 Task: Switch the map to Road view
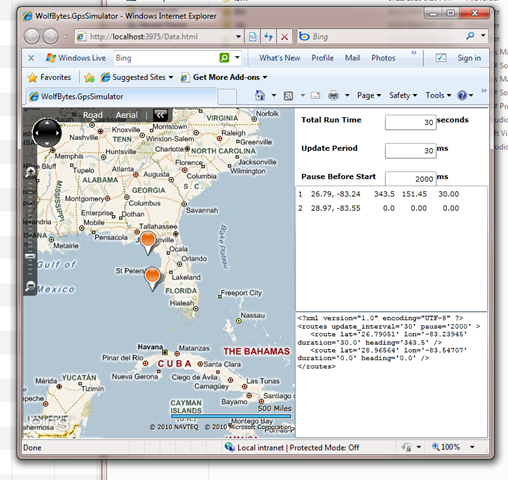[x=92, y=115]
